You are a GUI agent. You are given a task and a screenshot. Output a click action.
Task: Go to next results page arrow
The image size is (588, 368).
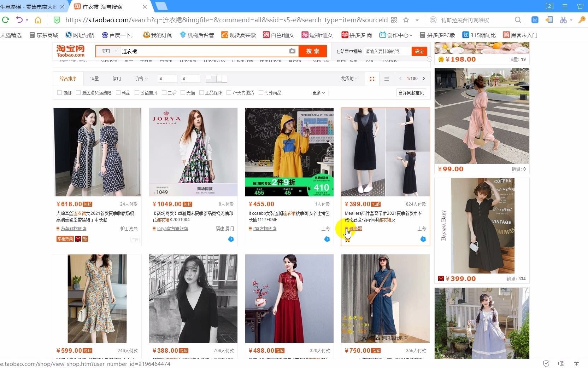424,78
